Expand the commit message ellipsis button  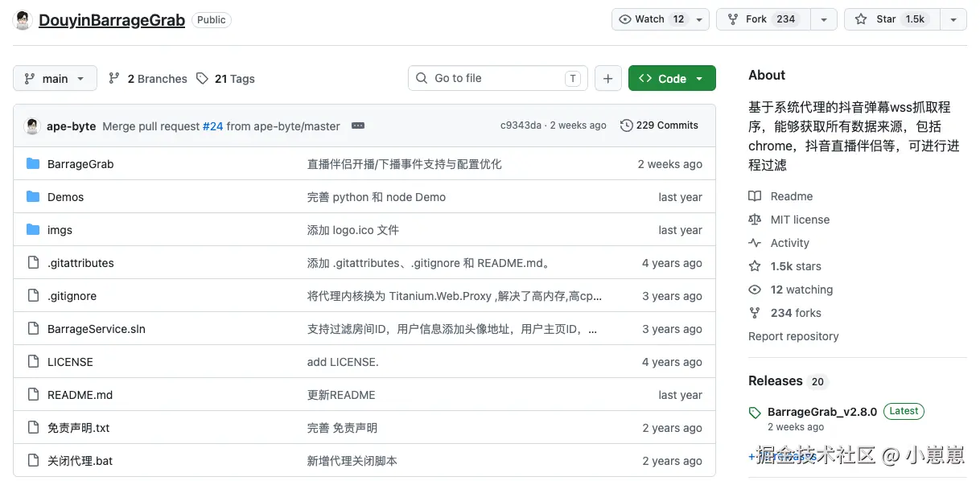(358, 125)
